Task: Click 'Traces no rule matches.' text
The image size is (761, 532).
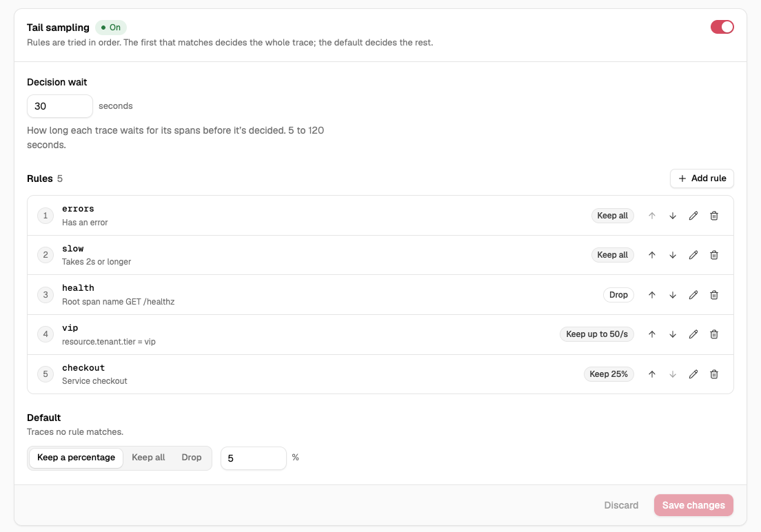Action: pyautogui.click(x=75, y=431)
